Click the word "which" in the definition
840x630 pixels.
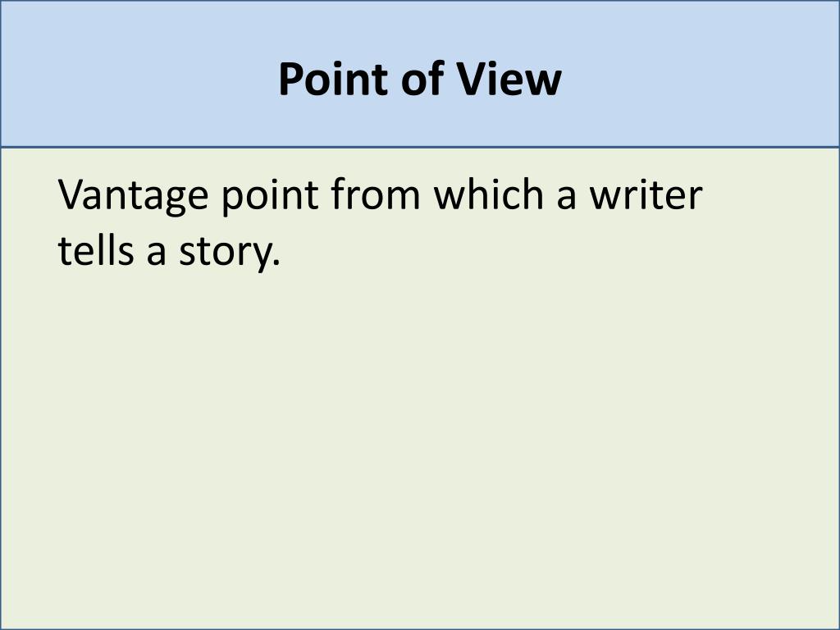point(489,194)
